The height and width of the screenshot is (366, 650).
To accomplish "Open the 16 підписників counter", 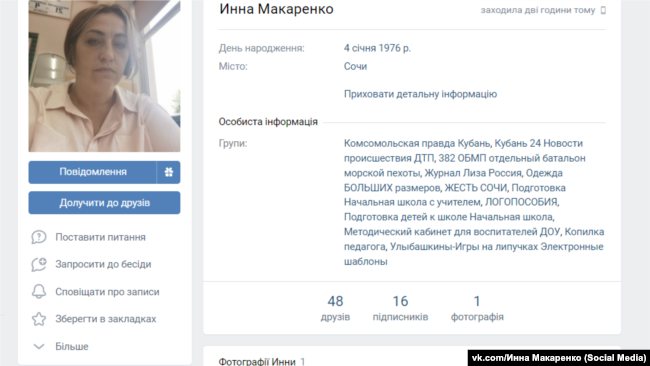I will (x=400, y=308).
